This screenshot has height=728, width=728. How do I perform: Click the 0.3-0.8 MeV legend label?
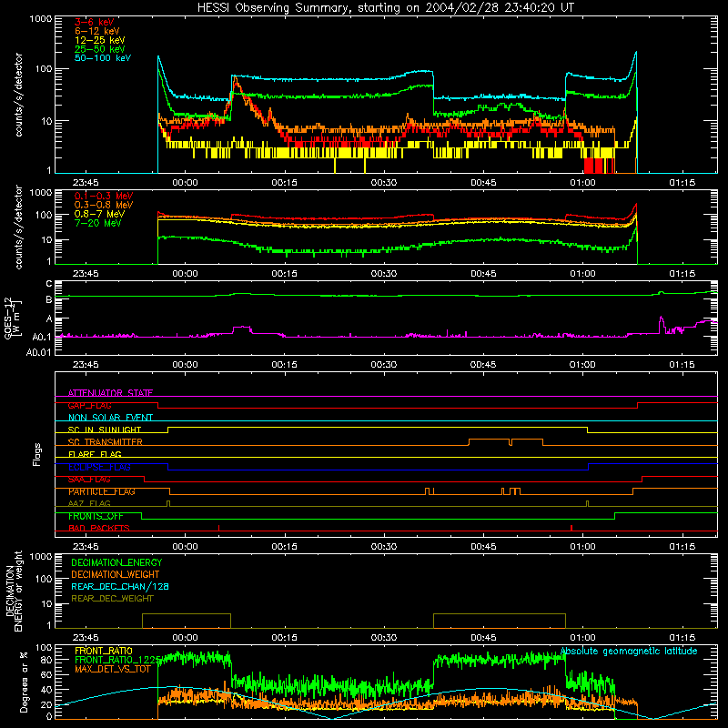coord(104,206)
